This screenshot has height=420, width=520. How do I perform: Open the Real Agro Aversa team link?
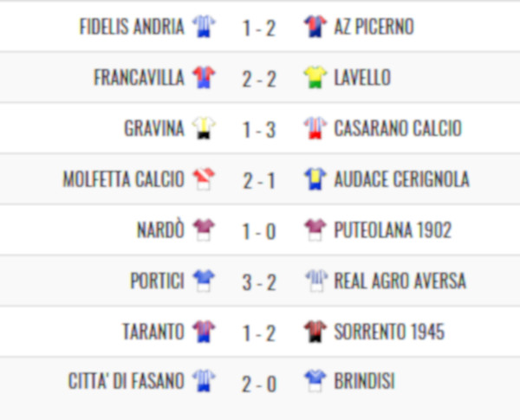click(x=400, y=281)
